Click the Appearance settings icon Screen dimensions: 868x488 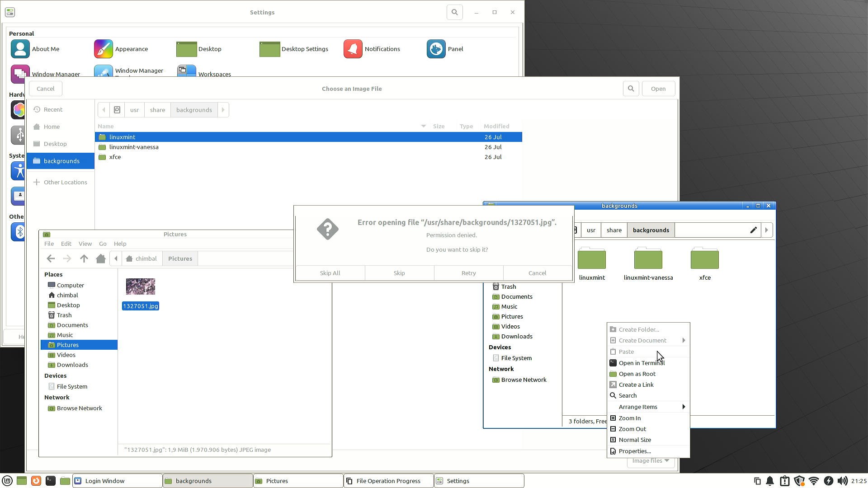(x=104, y=49)
